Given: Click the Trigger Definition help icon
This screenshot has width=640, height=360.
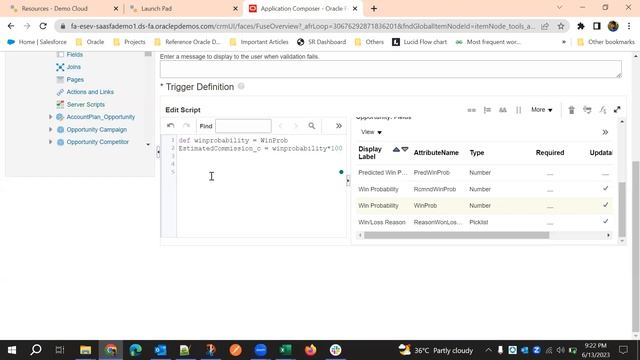Looking at the screenshot, I should tap(241, 86).
